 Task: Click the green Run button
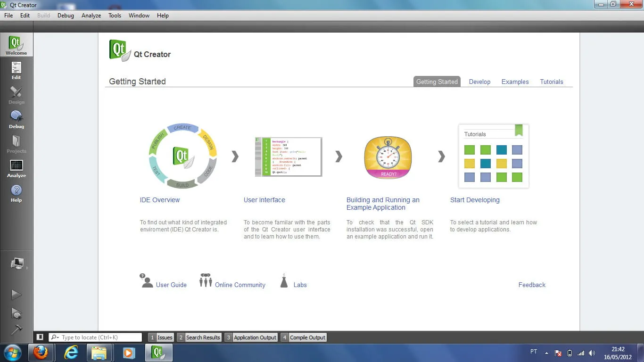tap(17, 295)
